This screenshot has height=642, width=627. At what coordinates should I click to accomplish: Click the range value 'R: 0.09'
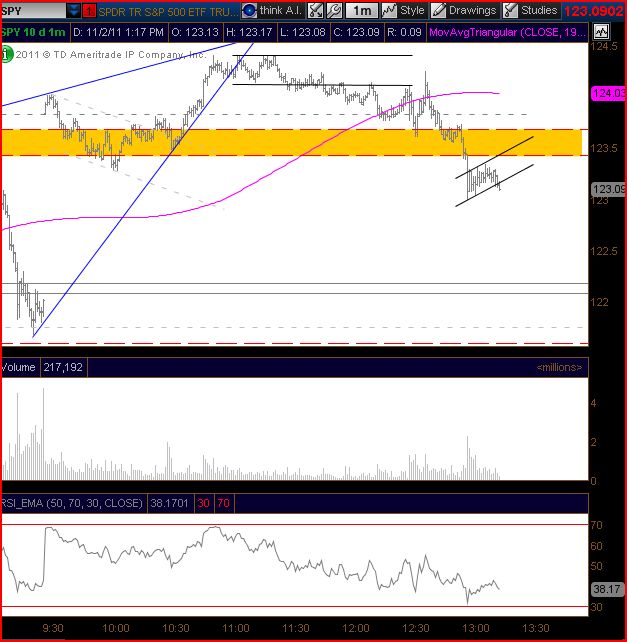[404, 32]
